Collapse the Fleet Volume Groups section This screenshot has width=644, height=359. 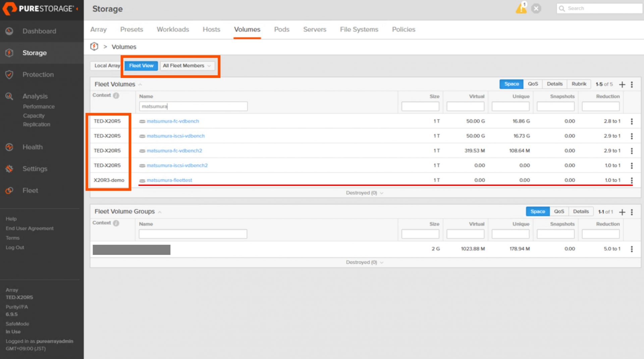[x=160, y=212]
